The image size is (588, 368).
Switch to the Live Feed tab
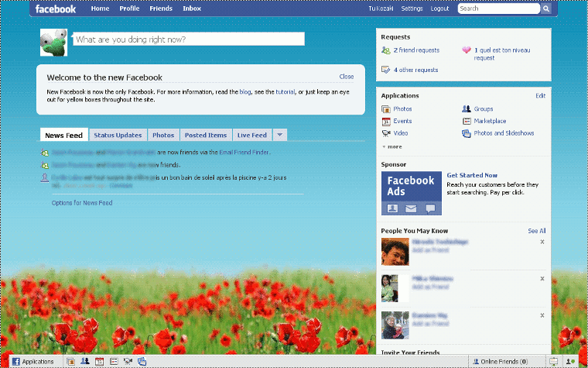point(252,135)
